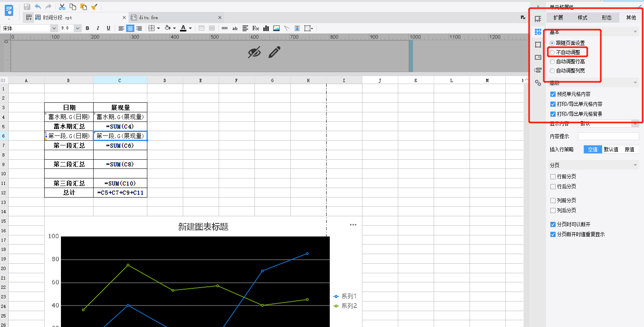Image resolution: width=644 pixels, height=327 pixels.
Task: Open the font family dropdown 宋体
Action: click(54, 28)
